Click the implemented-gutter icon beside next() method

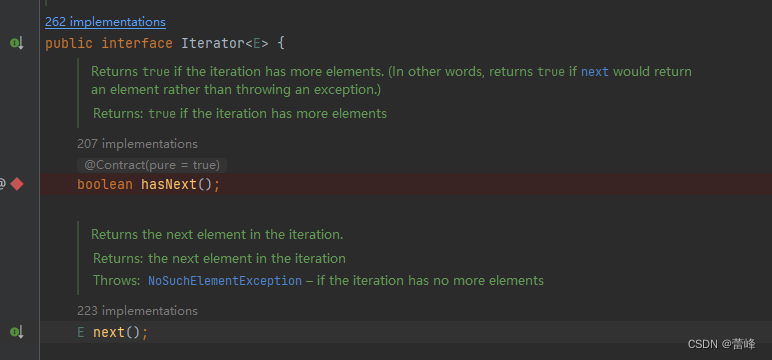(17, 332)
